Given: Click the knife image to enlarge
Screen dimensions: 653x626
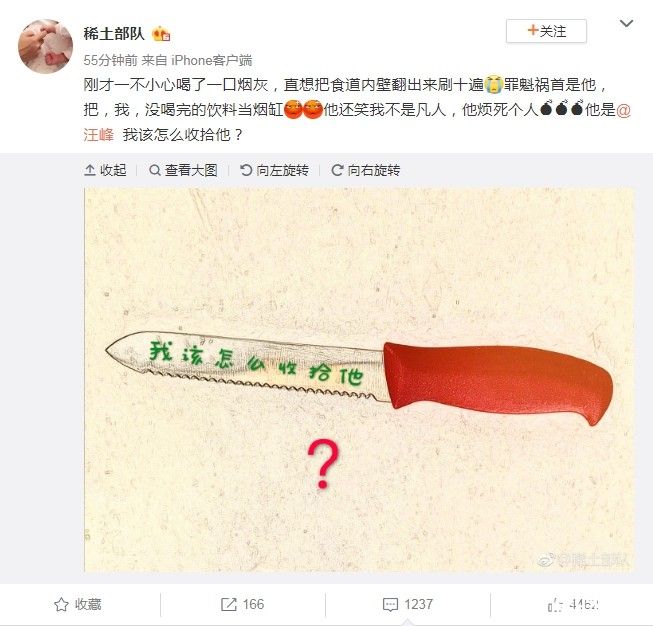Looking at the screenshot, I should click(x=359, y=379).
